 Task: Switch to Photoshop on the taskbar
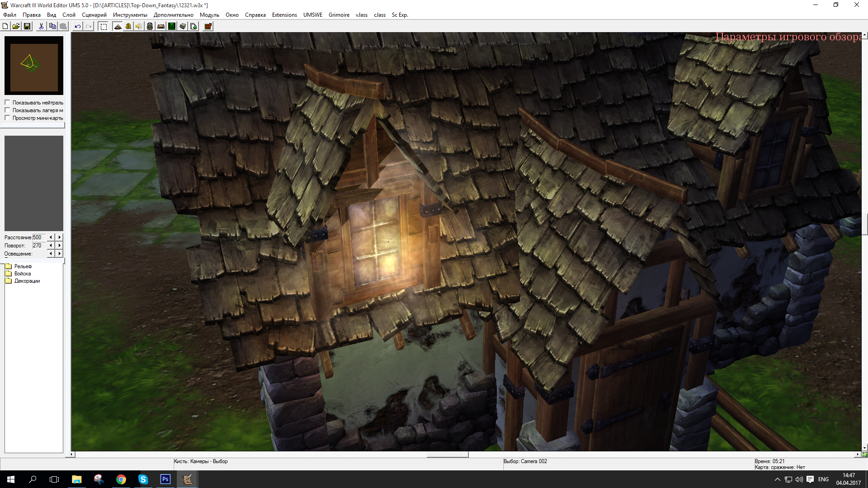[x=165, y=479]
